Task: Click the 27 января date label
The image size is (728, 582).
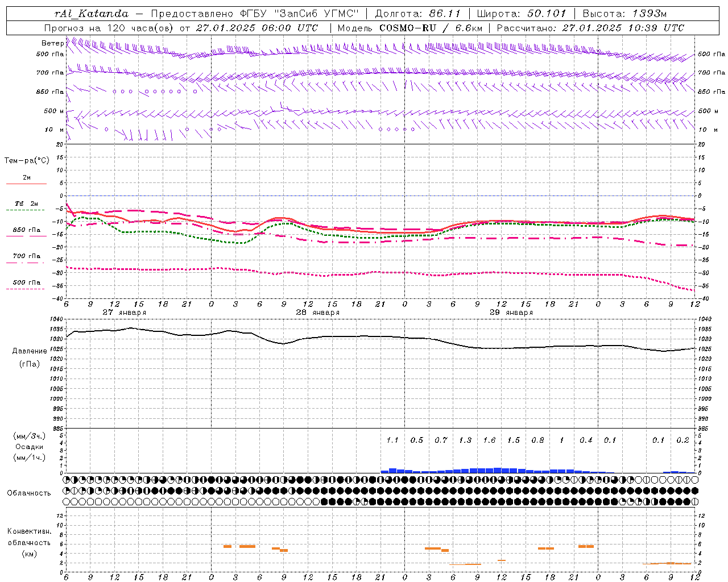Action: click(x=124, y=313)
